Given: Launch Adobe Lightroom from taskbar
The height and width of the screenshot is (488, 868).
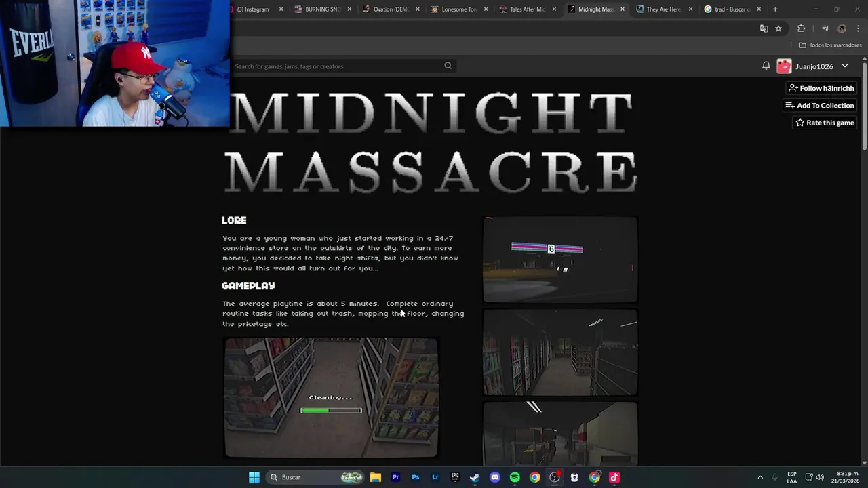Looking at the screenshot, I should click(435, 477).
